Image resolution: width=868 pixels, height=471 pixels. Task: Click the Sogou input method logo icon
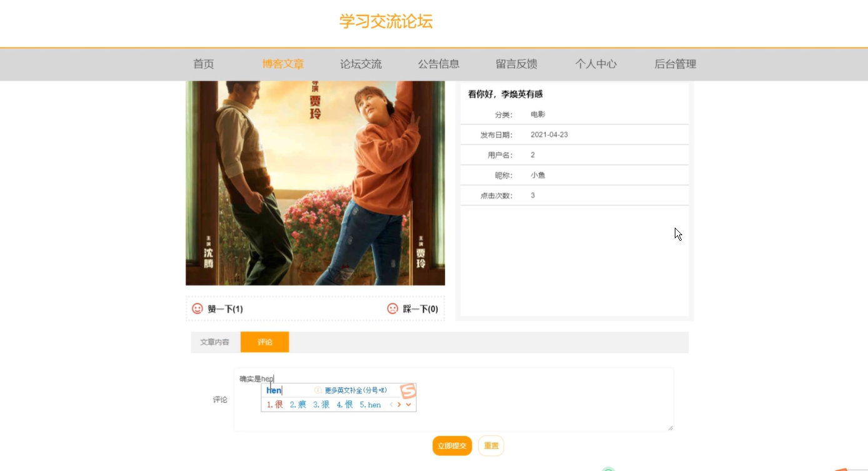408,391
